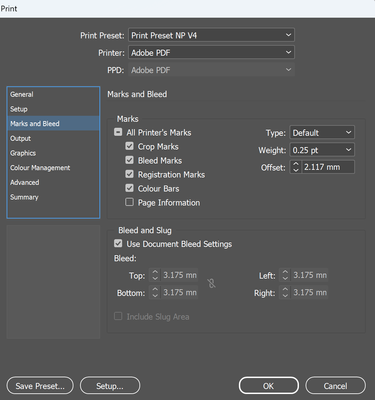
Task: Click the Bottom bleed value field
Action: [x=179, y=292]
